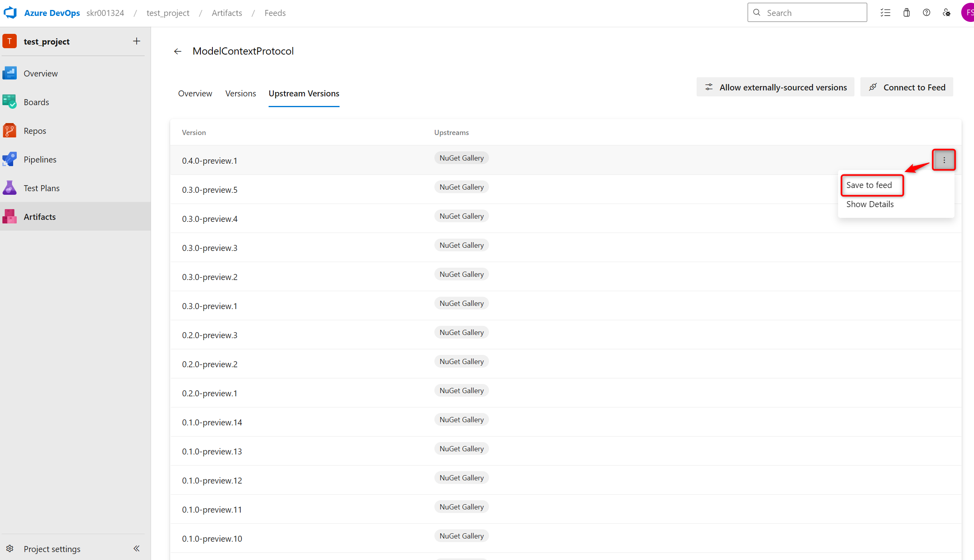Screen dimensions: 974x560
Task: Click Connect to Feed
Action: click(x=907, y=87)
